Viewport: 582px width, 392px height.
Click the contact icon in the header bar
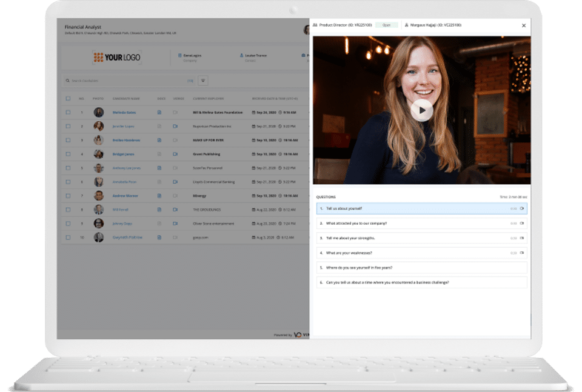tap(242, 55)
